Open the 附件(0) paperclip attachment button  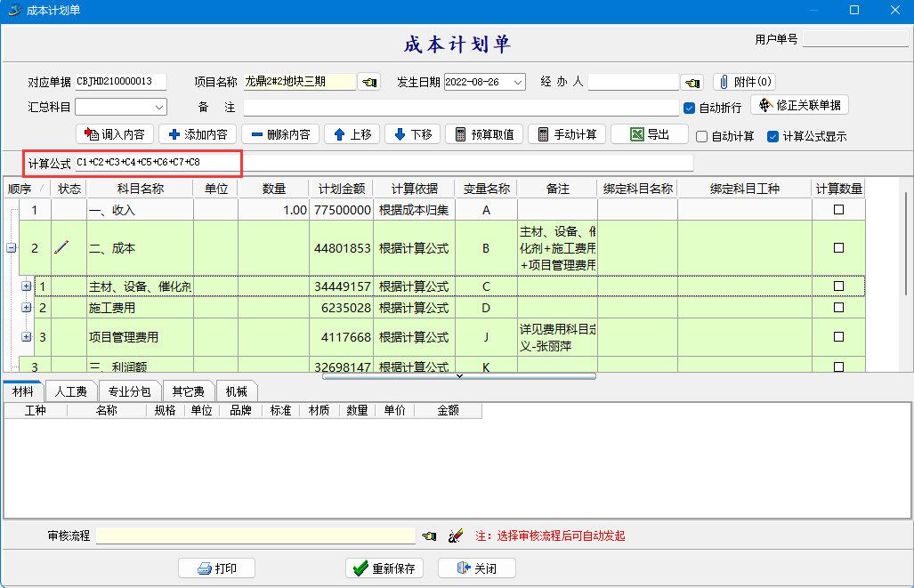(744, 82)
